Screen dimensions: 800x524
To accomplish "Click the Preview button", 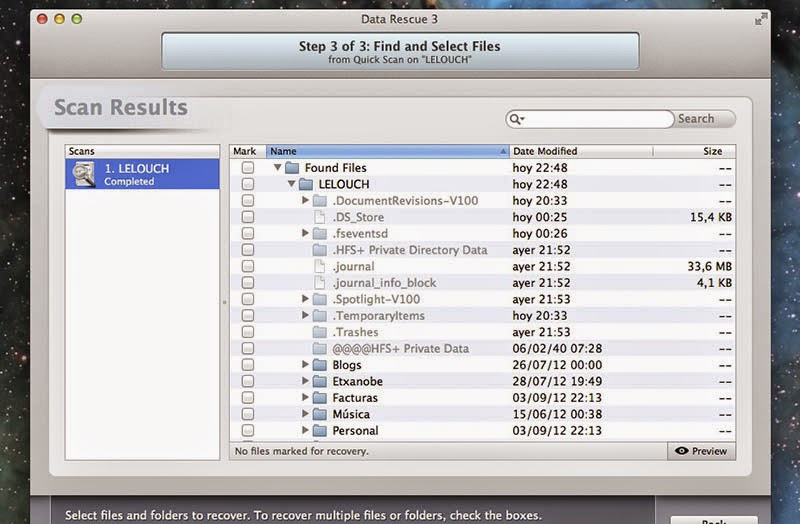I will (x=702, y=451).
